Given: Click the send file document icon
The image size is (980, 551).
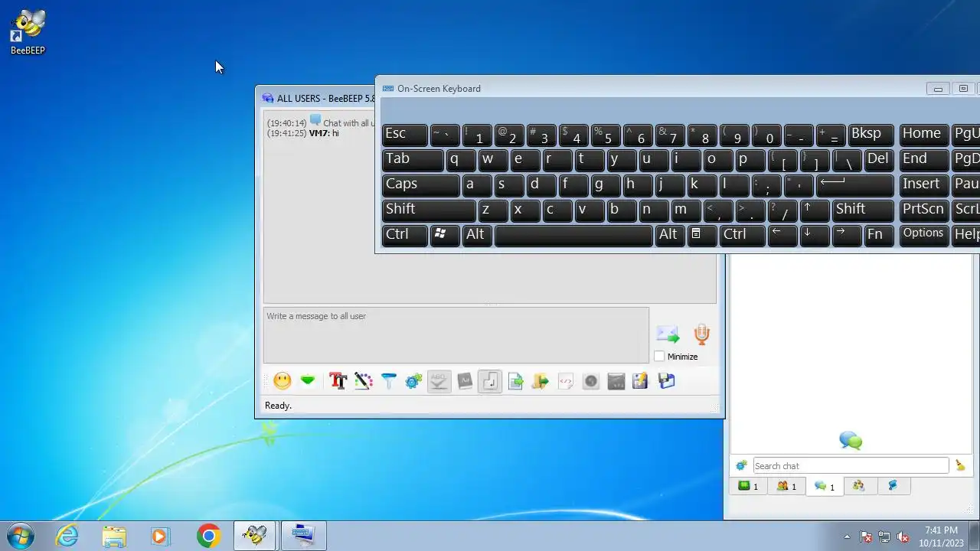Looking at the screenshot, I should point(515,380).
